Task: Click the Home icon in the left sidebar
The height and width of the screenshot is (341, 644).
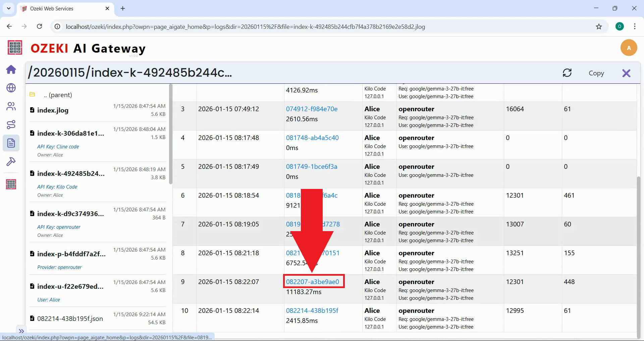Action: (11, 69)
